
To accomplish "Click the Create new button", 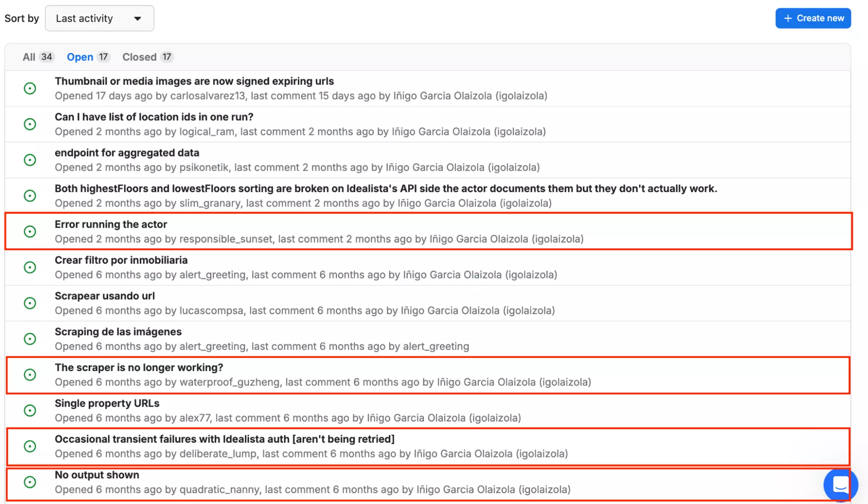I will [812, 18].
